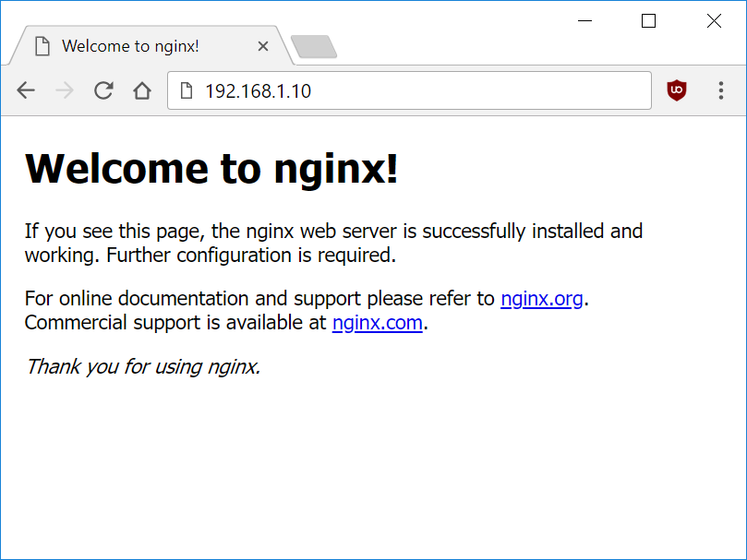Click the greyed-out Forward arrow button
Image resolution: width=747 pixels, height=560 pixels.
pyautogui.click(x=65, y=90)
